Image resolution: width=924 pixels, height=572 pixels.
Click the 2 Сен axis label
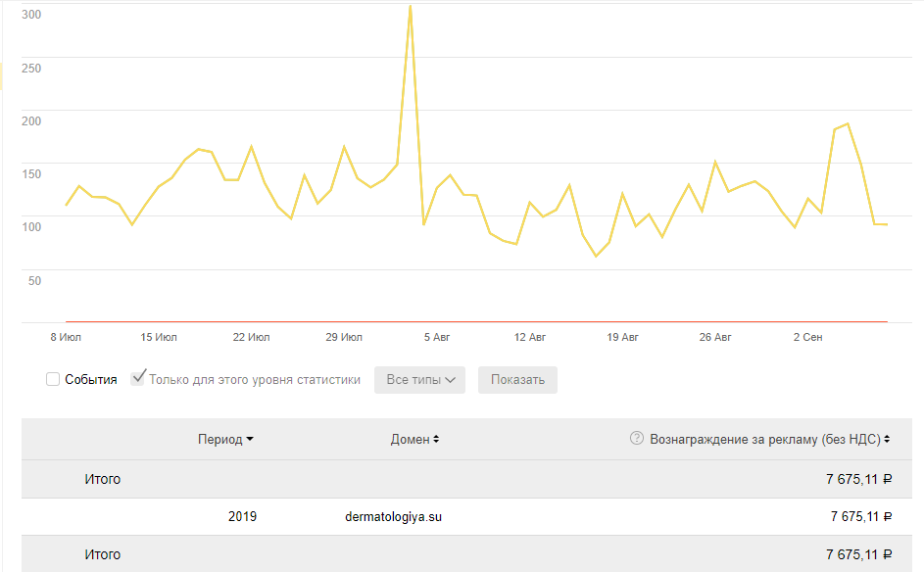click(x=807, y=337)
